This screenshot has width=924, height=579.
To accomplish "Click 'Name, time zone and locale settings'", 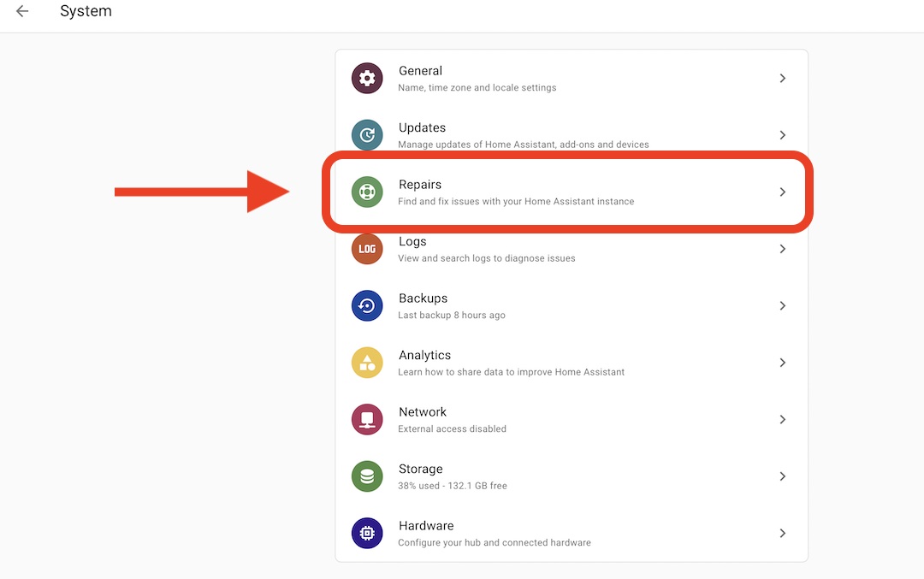I will tap(477, 88).
